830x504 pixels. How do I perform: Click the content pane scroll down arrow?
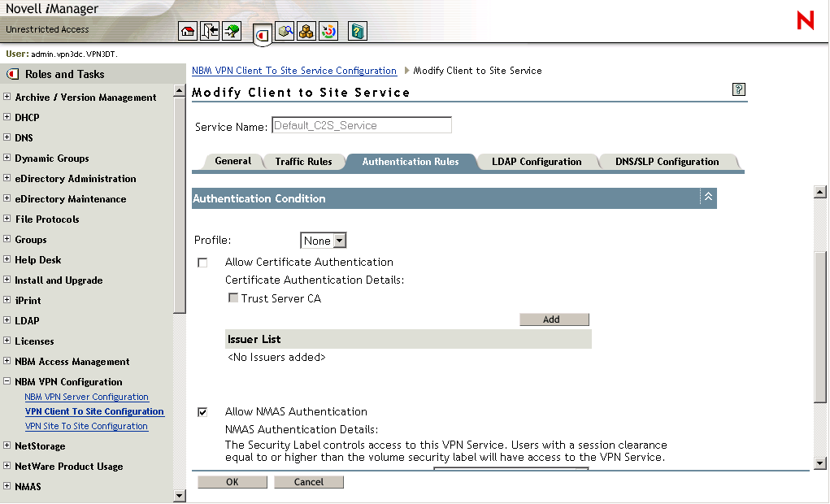point(820,463)
